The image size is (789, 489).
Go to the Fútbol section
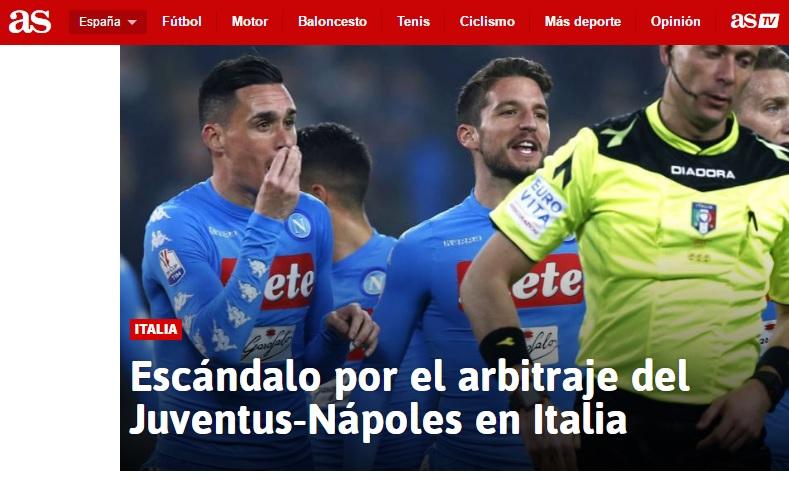tap(182, 22)
